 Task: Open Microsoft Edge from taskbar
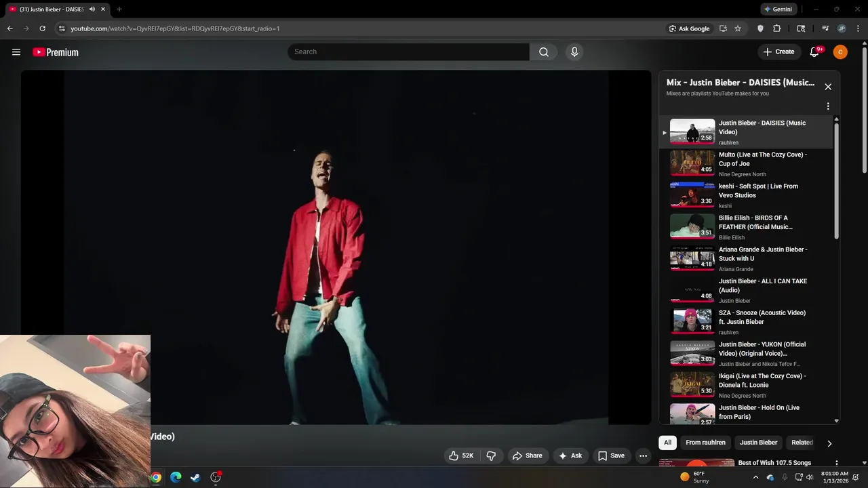pos(176,477)
